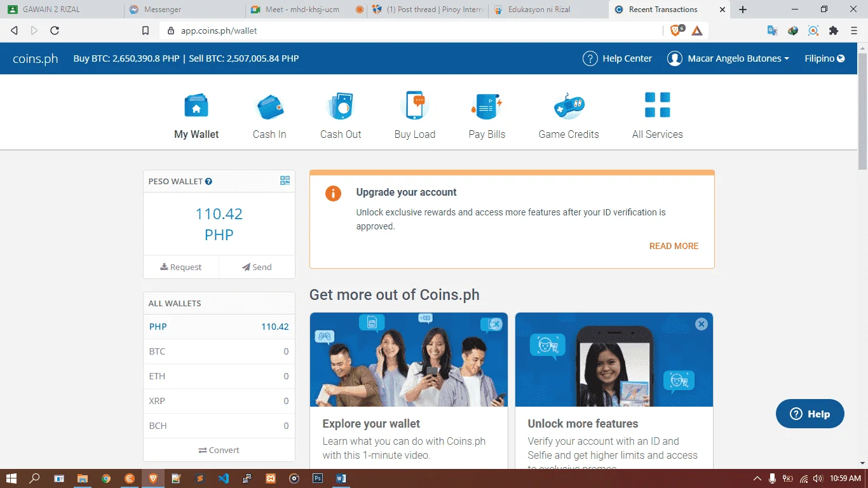This screenshot has height=488, width=868.
Task: Click the user profile avatar icon
Action: pyautogui.click(x=674, y=58)
